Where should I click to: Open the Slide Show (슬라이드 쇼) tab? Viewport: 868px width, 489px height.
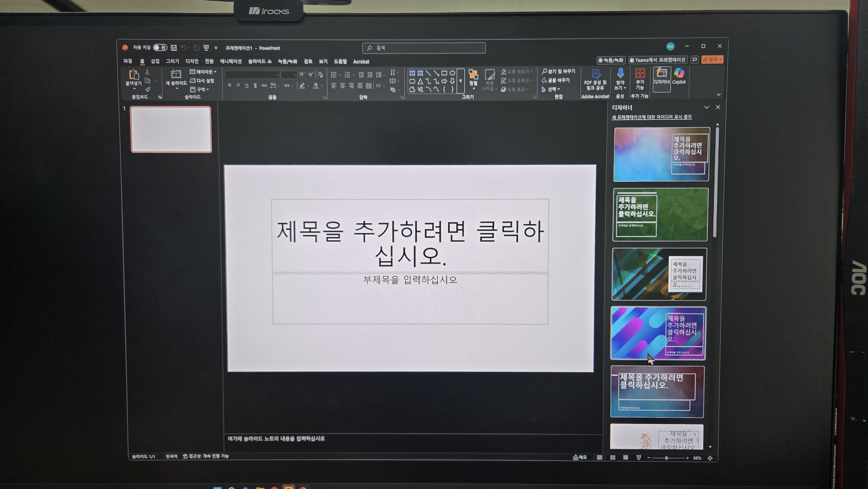click(x=260, y=61)
